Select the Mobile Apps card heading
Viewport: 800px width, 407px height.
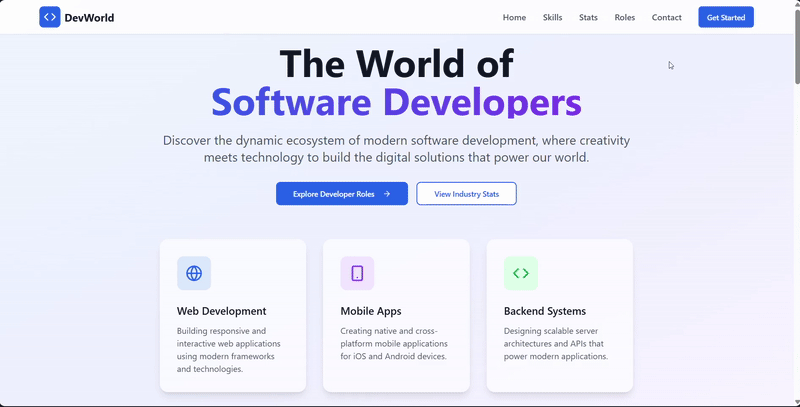(371, 311)
